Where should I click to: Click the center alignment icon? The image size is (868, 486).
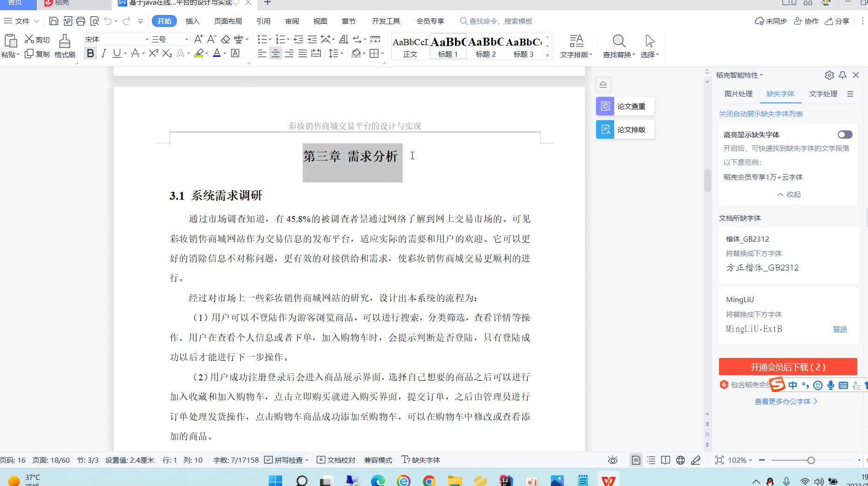(x=276, y=54)
